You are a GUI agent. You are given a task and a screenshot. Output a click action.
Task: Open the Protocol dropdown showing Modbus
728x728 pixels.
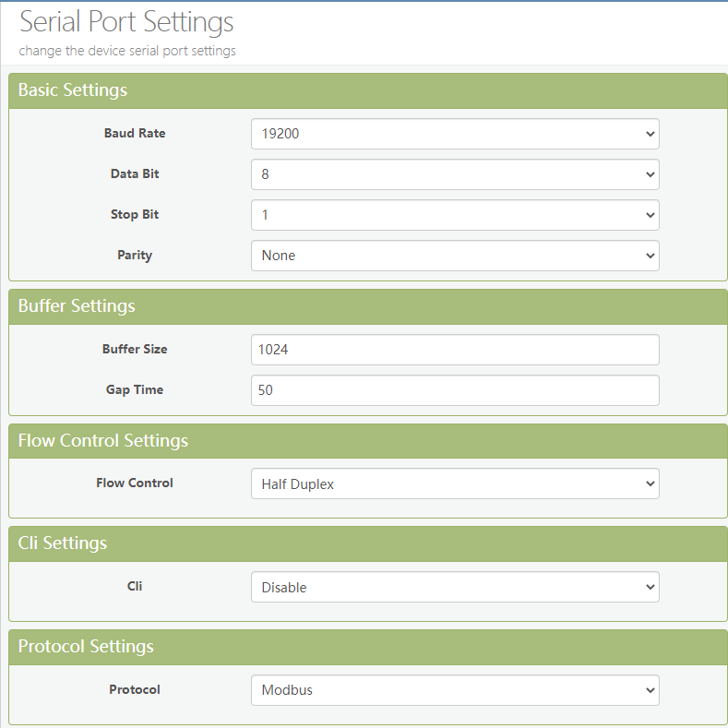click(x=455, y=690)
